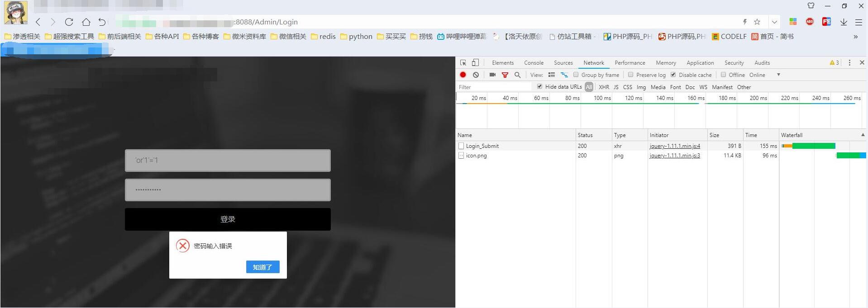
Task: Filter requests by Img type
Action: (641, 87)
